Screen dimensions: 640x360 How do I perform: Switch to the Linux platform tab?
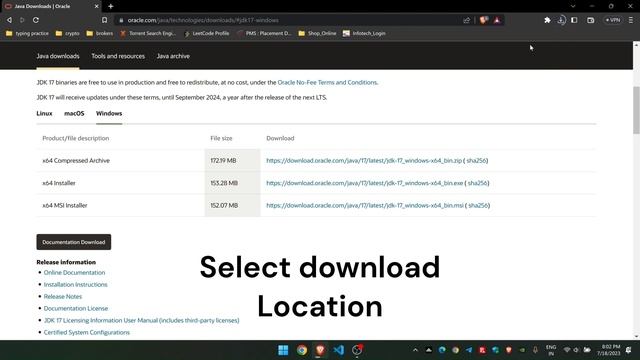coord(44,113)
